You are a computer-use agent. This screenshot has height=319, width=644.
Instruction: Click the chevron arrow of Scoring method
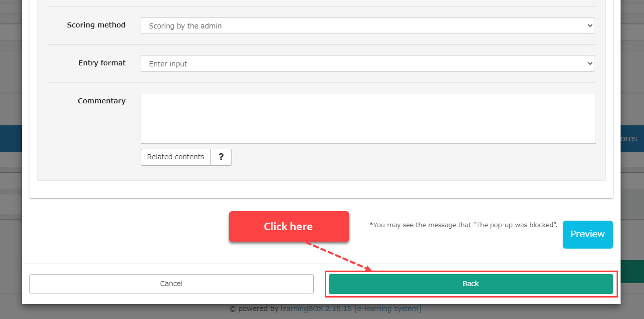pyautogui.click(x=590, y=25)
